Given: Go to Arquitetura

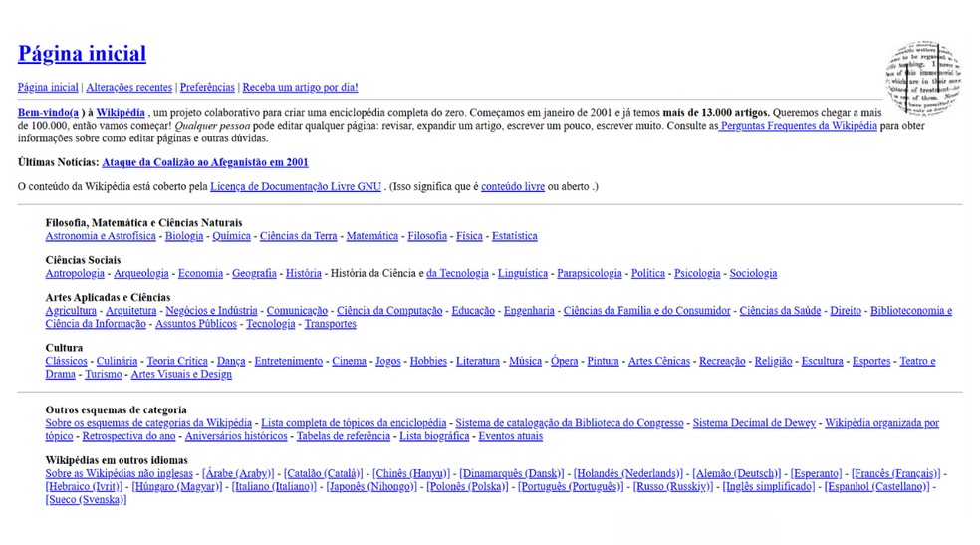Looking at the screenshot, I should [131, 311].
